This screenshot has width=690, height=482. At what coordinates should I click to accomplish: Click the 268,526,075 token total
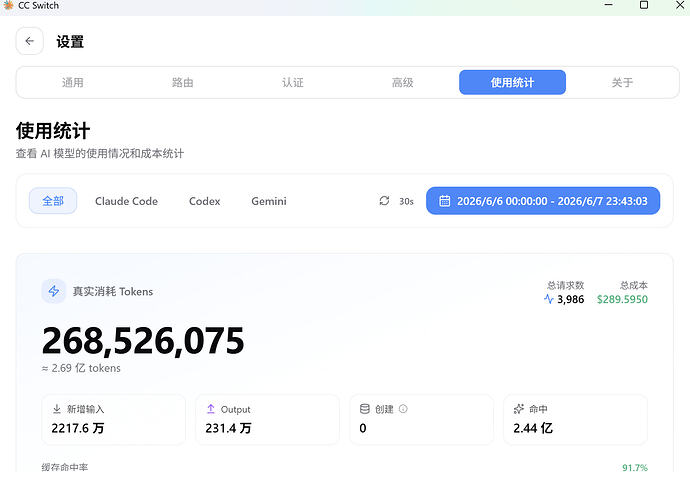click(143, 341)
